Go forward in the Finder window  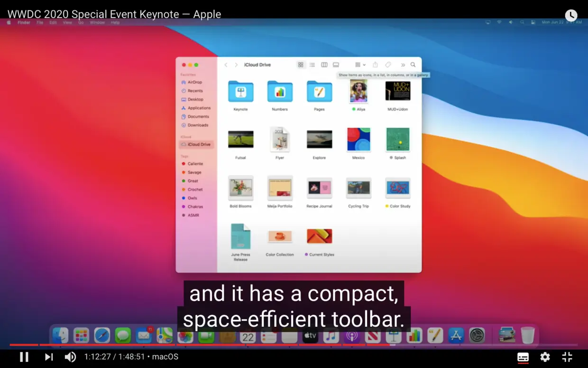click(x=236, y=65)
